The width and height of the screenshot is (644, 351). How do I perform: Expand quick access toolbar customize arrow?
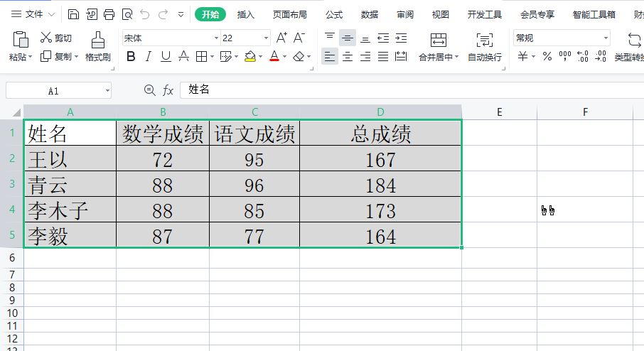[x=181, y=15]
